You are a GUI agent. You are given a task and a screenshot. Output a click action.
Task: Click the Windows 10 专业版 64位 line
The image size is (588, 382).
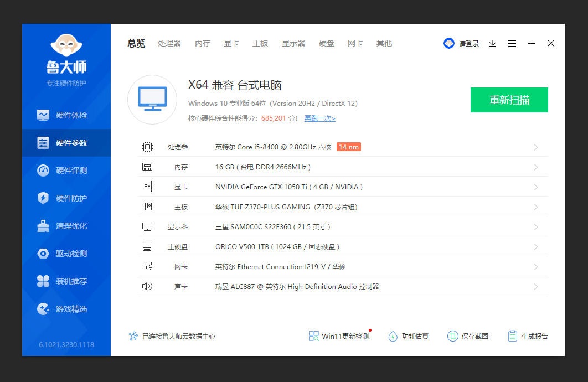coord(273,104)
